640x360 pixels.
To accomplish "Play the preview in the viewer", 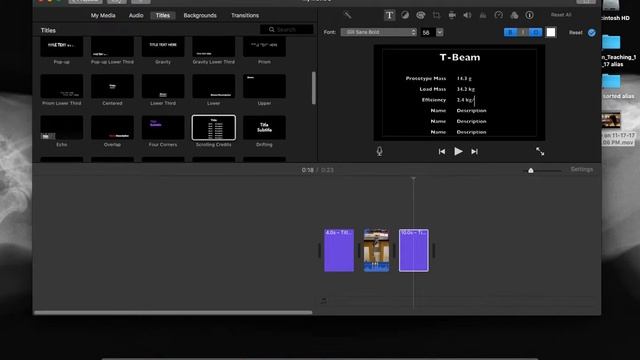I will tap(458, 151).
